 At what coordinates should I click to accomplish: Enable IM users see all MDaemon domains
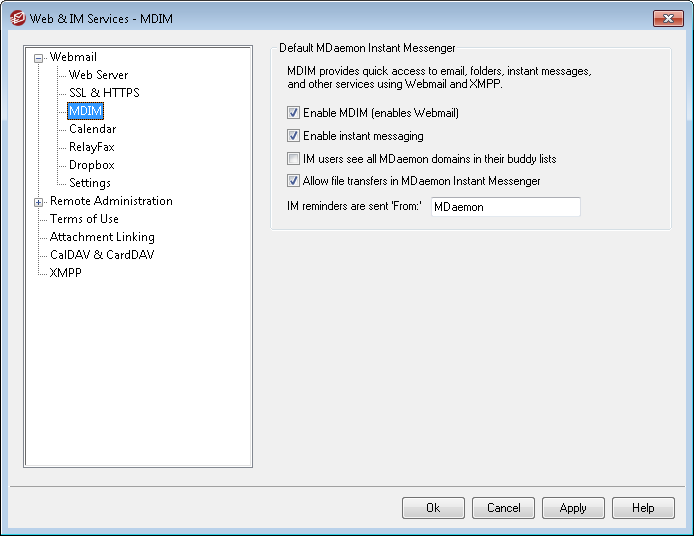(293, 158)
